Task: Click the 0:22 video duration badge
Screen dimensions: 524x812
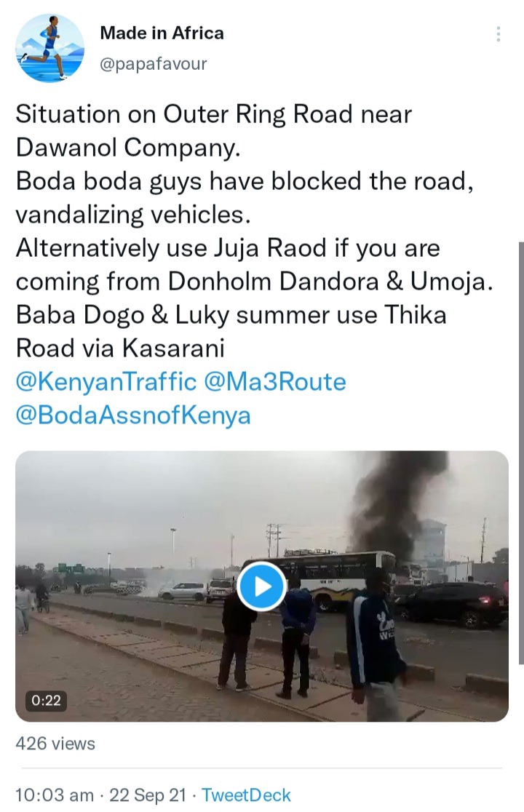Action: [46, 700]
